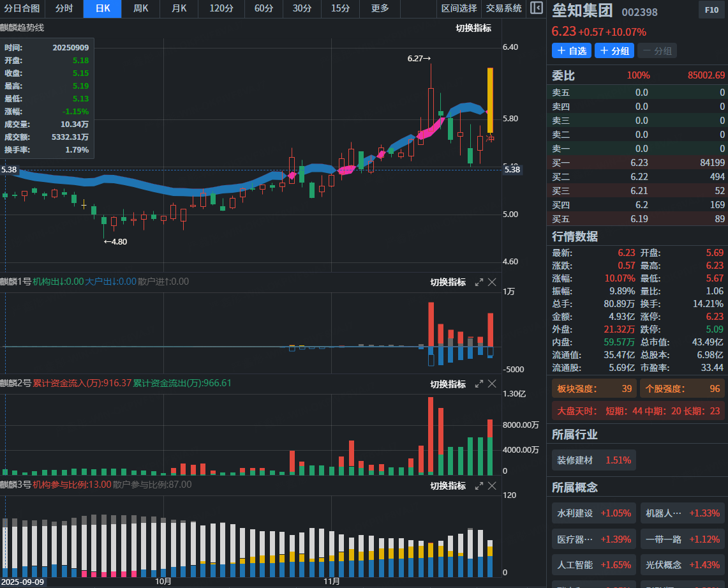This screenshot has width=728, height=588.
Task: Open the 交易系统 tab
Action: click(x=504, y=8)
